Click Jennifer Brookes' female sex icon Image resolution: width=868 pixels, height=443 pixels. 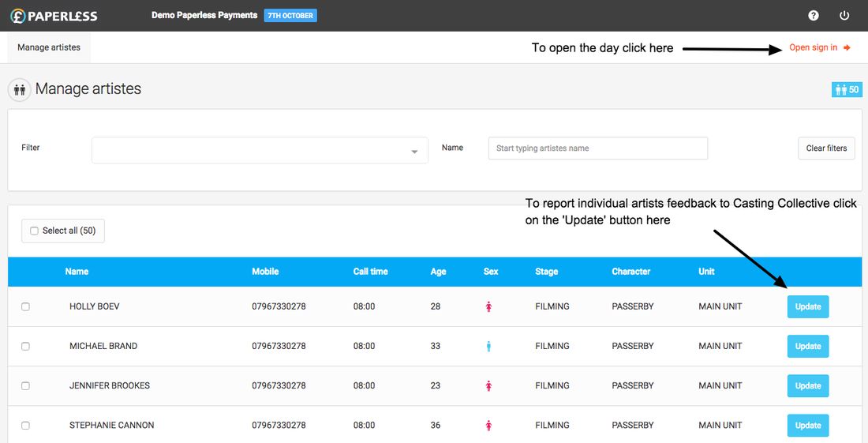click(488, 386)
